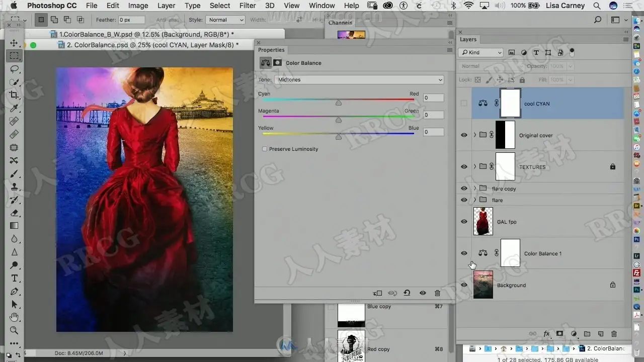The image size is (644, 362).
Task: Expand the Original cover group
Action: click(475, 135)
